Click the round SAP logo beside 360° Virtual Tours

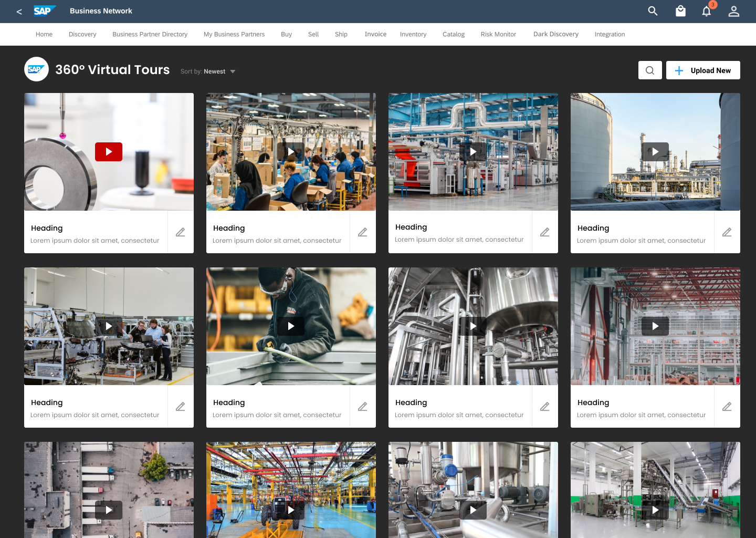point(36,69)
